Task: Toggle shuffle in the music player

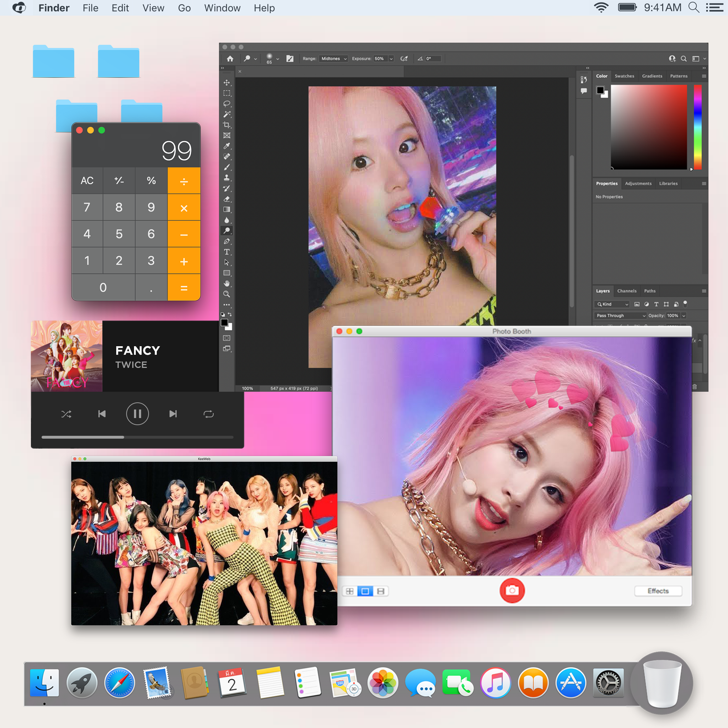Action: point(66,414)
